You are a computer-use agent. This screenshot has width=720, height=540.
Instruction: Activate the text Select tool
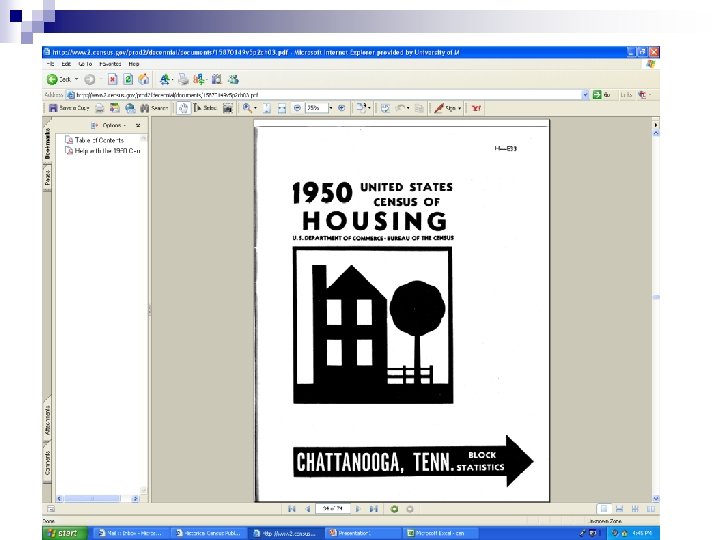click(205, 108)
